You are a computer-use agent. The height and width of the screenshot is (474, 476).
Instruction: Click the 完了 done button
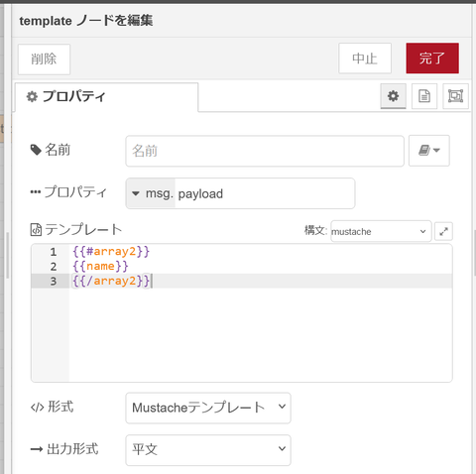tap(432, 59)
